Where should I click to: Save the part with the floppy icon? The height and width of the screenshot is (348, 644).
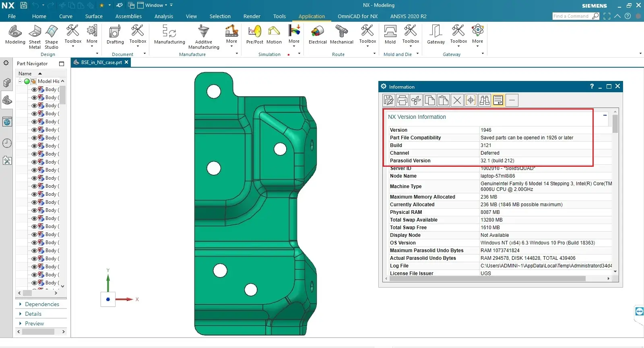[x=24, y=5]
